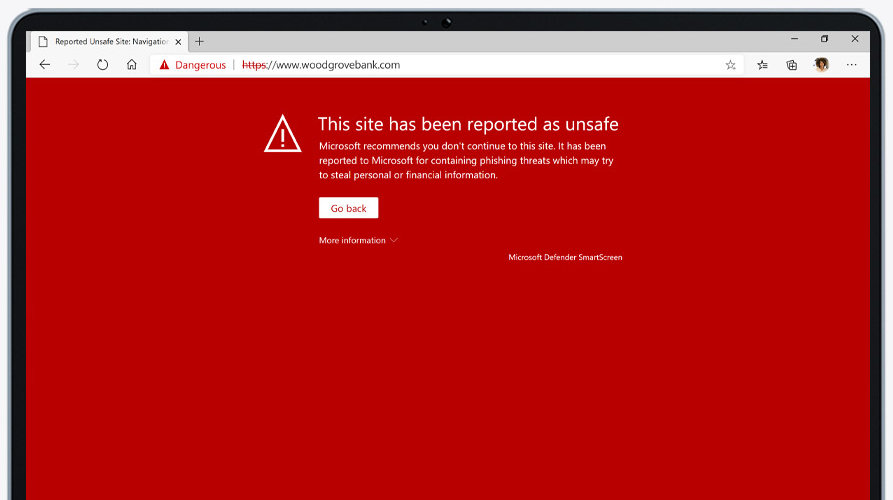Open the user profile avatar

[x=821, y=65]
